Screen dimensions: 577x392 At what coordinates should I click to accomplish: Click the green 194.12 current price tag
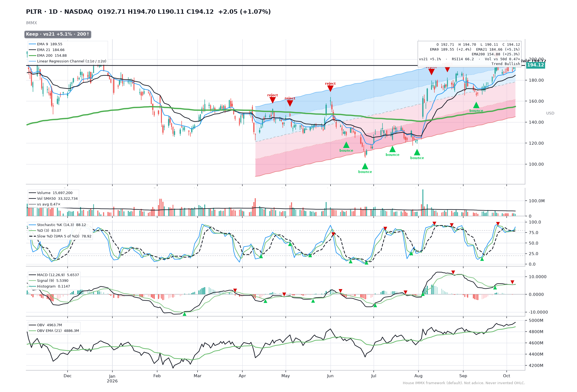(x=536, y=65)
